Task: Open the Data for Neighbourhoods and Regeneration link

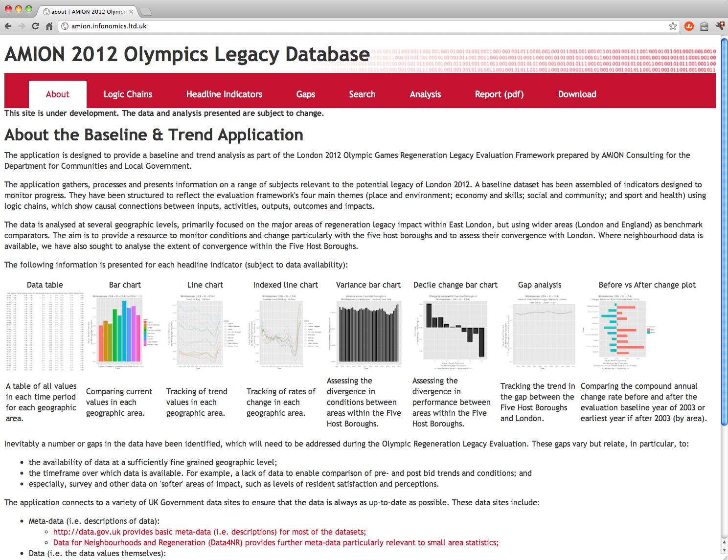Action: pyautogui.click(x=276, y=542)
